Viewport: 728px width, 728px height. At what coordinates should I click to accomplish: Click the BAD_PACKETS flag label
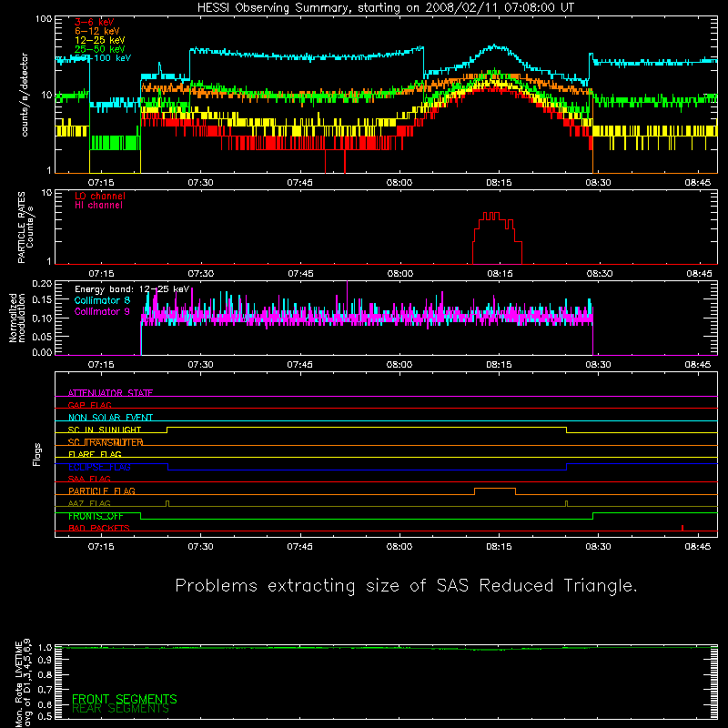(99, 528)
